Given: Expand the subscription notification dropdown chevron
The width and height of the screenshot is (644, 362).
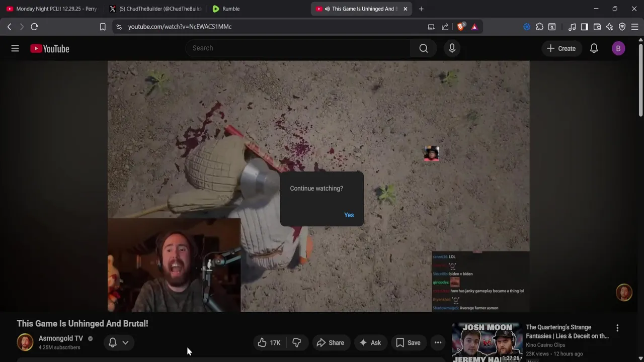Looking at the screenshot, I should (x=125, y=342).
